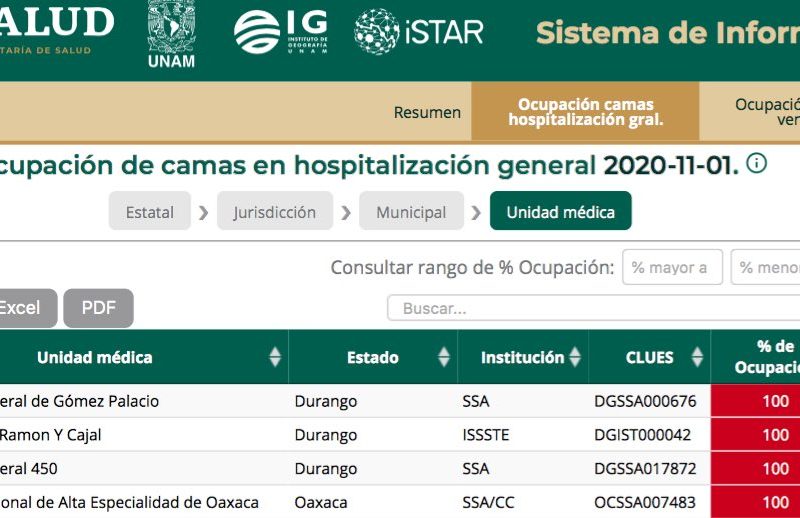Sort table by Estado column arrows
This screenshot has width=800, height=518.
coord(444,357)
